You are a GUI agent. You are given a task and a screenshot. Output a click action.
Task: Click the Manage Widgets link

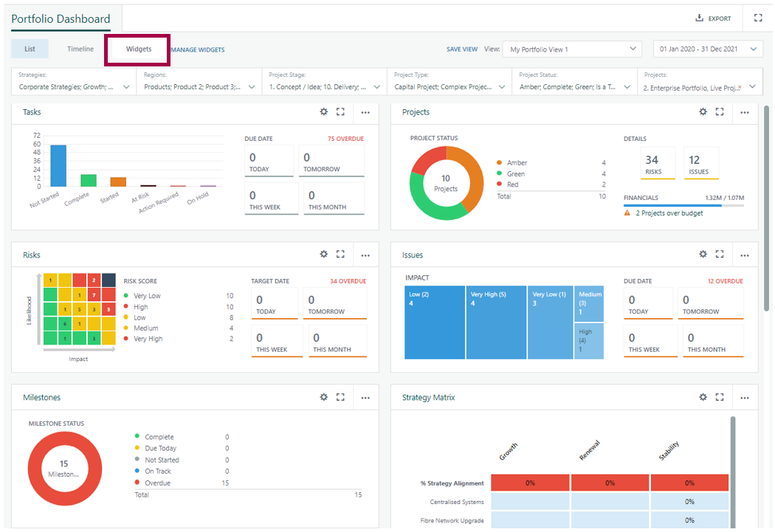[198, 49]
